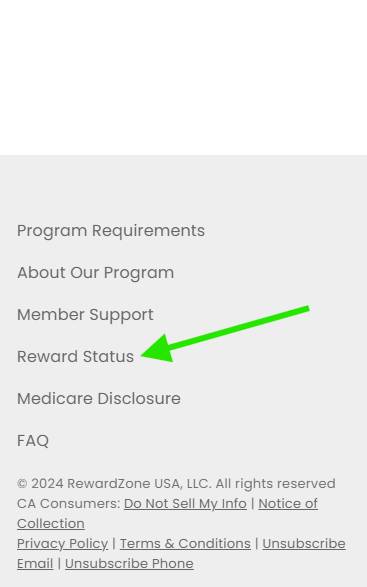Click the 2024 copyright year
Image resolution: width=367 pixels, height=587 pixels.
47,483
